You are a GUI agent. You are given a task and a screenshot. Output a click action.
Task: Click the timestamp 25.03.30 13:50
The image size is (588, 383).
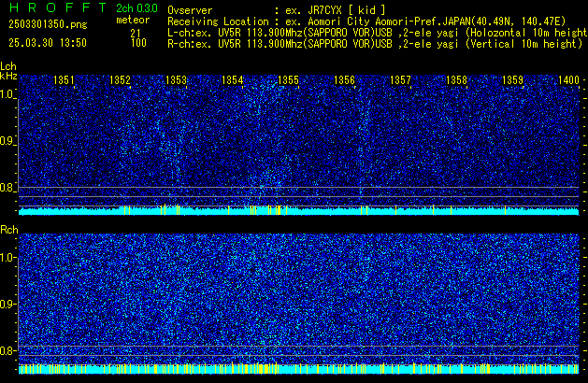(48, 43)
